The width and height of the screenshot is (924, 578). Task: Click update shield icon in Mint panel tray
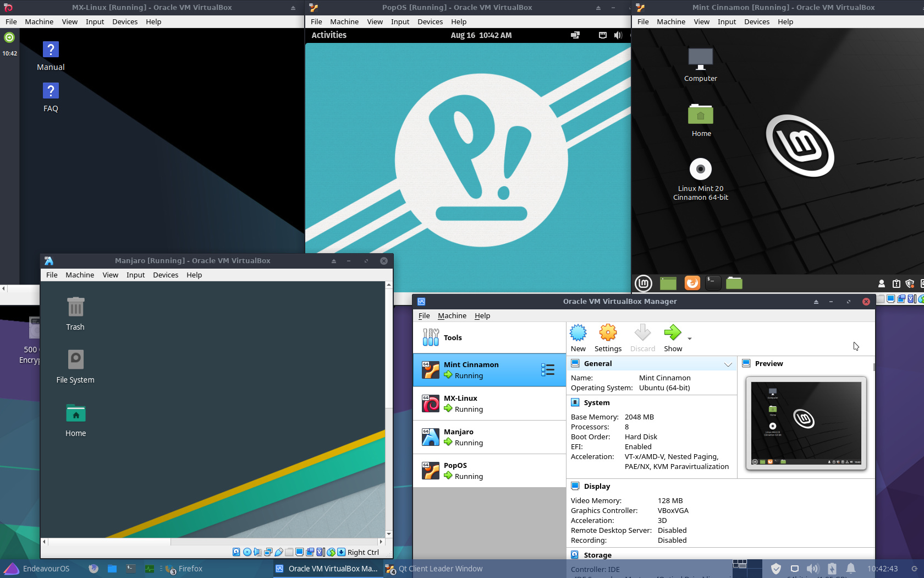[x=910, y=283]
